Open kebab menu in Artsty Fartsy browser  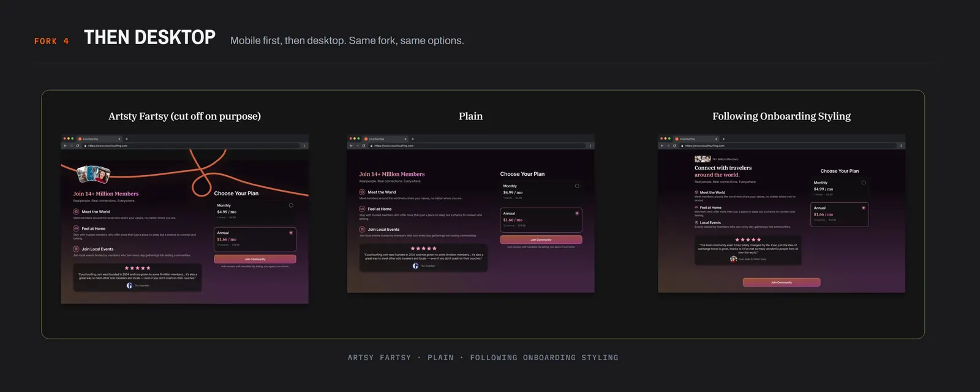tap(304, 146)
